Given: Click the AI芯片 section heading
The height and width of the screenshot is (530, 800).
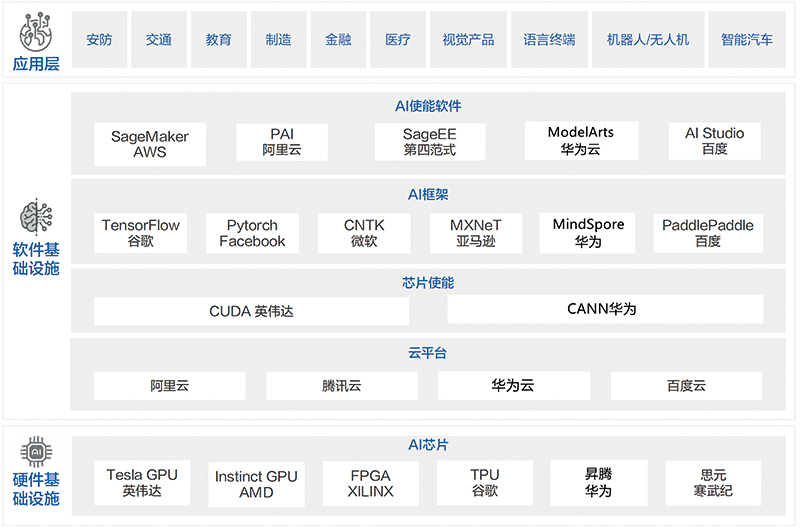Looking at the screenshot, I should (428, 445).
